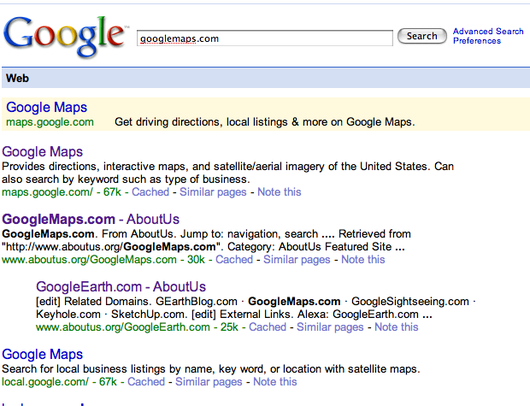Open Similar pages for aboutus.org/GoogleEarth.com result
530x406 pixels.
330,327
